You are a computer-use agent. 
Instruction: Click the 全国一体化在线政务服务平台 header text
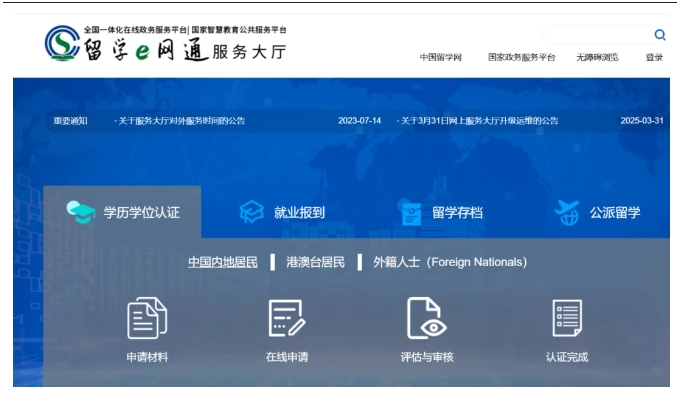(135, 30)
